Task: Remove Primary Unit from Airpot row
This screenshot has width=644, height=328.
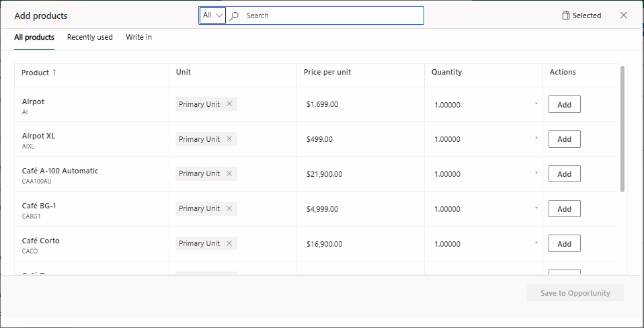Action: point(229,104)
